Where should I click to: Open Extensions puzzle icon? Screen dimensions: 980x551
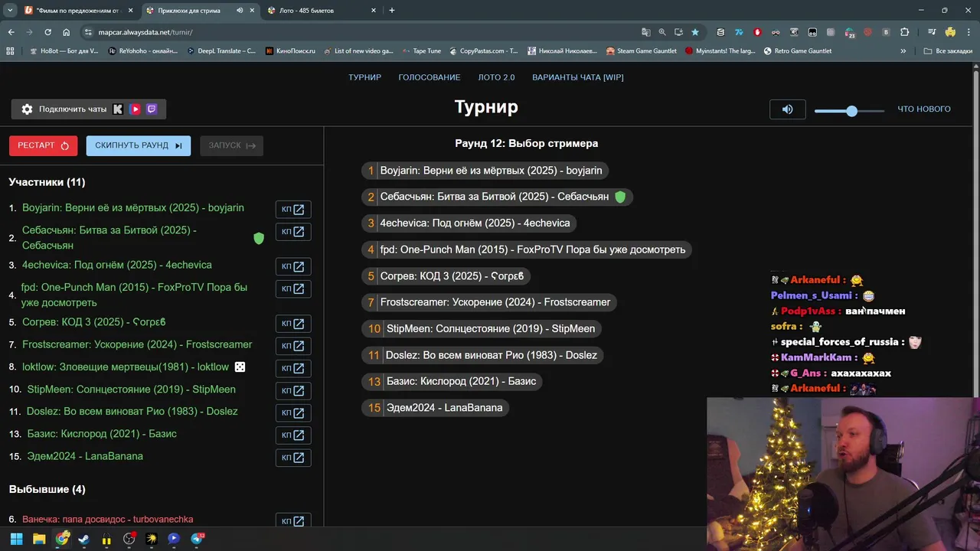904,32
